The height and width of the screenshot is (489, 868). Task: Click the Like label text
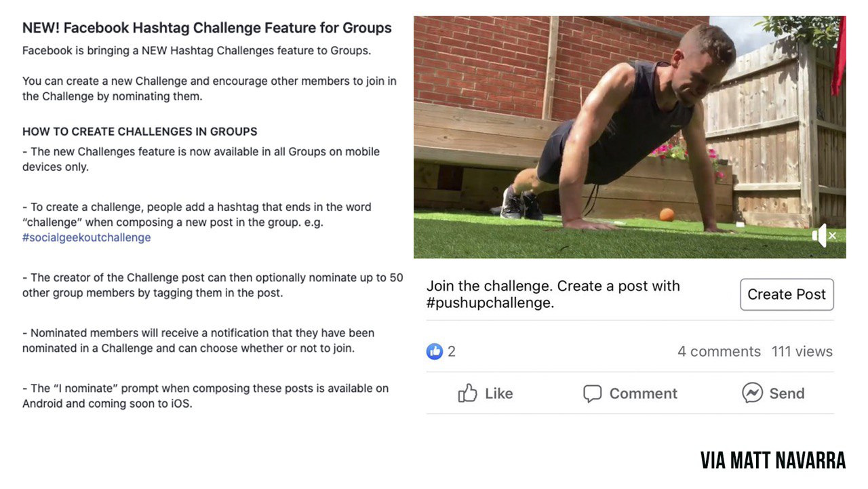[x=499, y=393]
